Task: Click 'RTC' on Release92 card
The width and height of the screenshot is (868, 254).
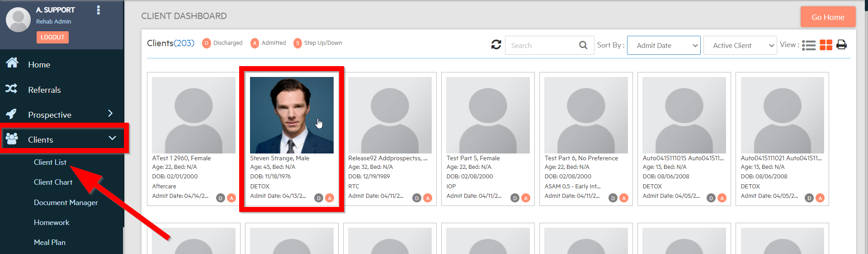Action: point(354,186)
